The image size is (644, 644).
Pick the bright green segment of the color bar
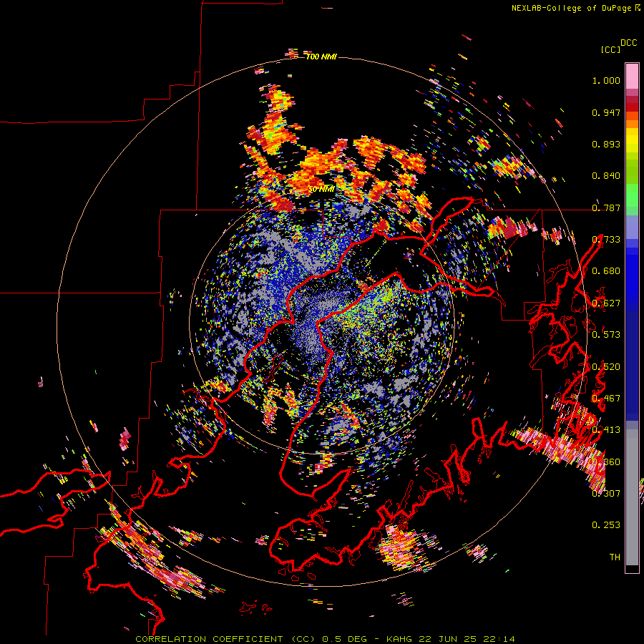click(632, 195)
